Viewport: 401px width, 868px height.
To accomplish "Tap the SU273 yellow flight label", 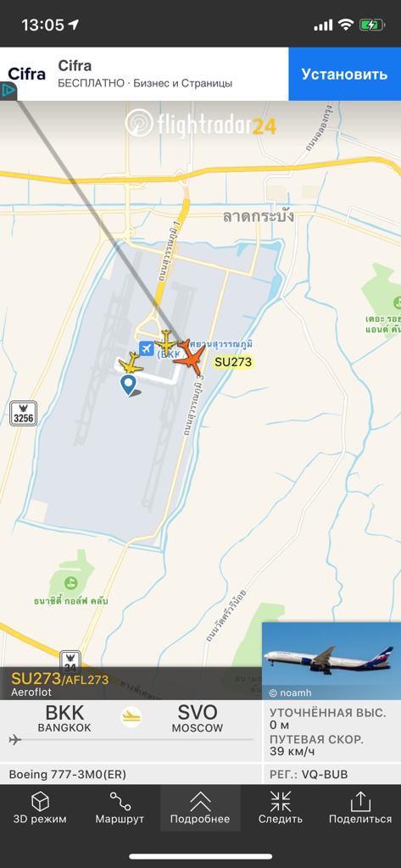I will click(233, 362).
